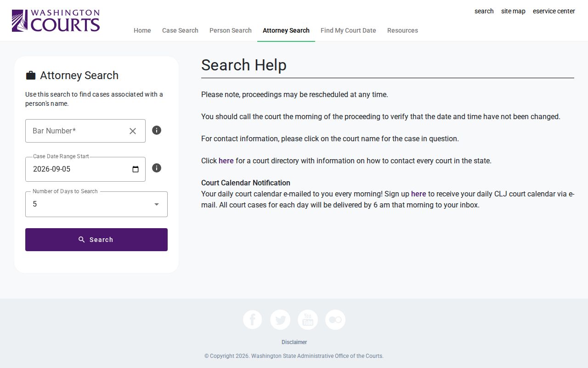The width and height of the screenshot is (588, 368).
Task: Open the eservice center link
Action: 554,11
